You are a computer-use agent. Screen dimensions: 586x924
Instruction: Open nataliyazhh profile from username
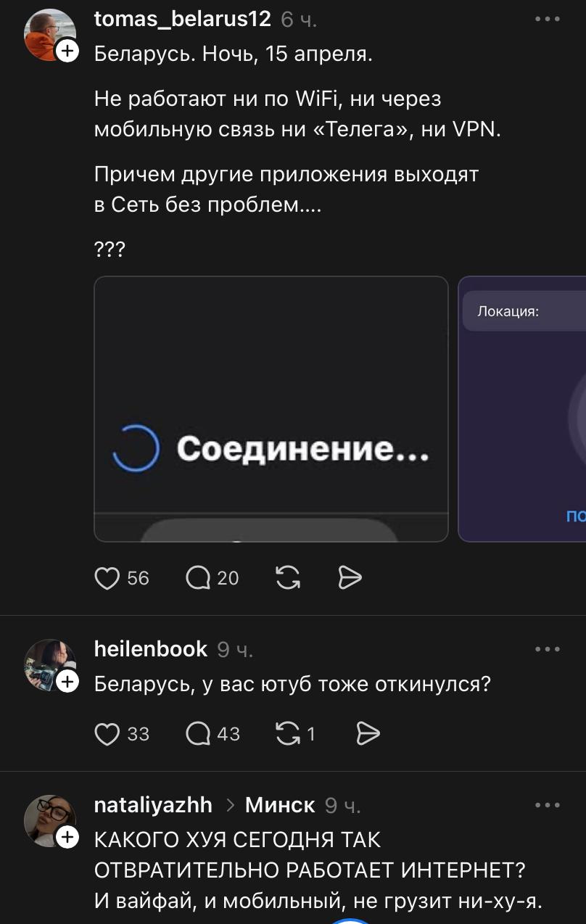click(x=154, y=805)
